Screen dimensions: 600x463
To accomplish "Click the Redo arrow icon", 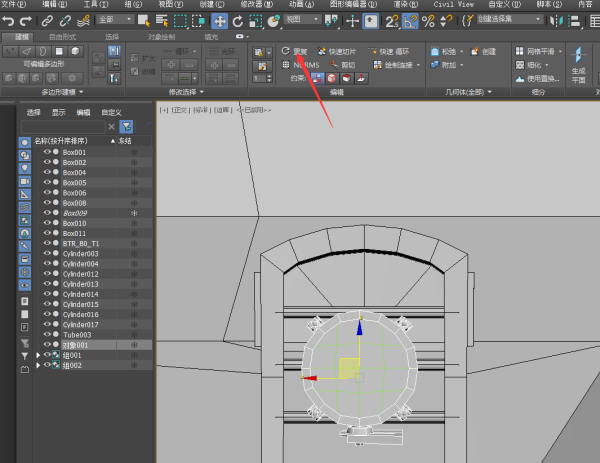I will pyautogui.click(x=26, y=21).
